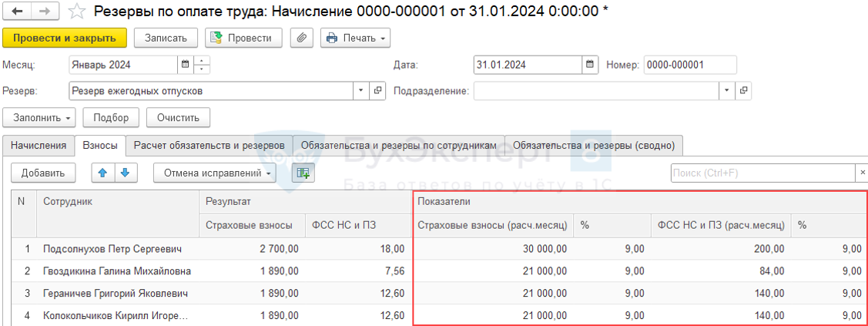Click the Записать button
Viewport: 868px width, 326px height.
pyautogui.click(x=167, y=39)
